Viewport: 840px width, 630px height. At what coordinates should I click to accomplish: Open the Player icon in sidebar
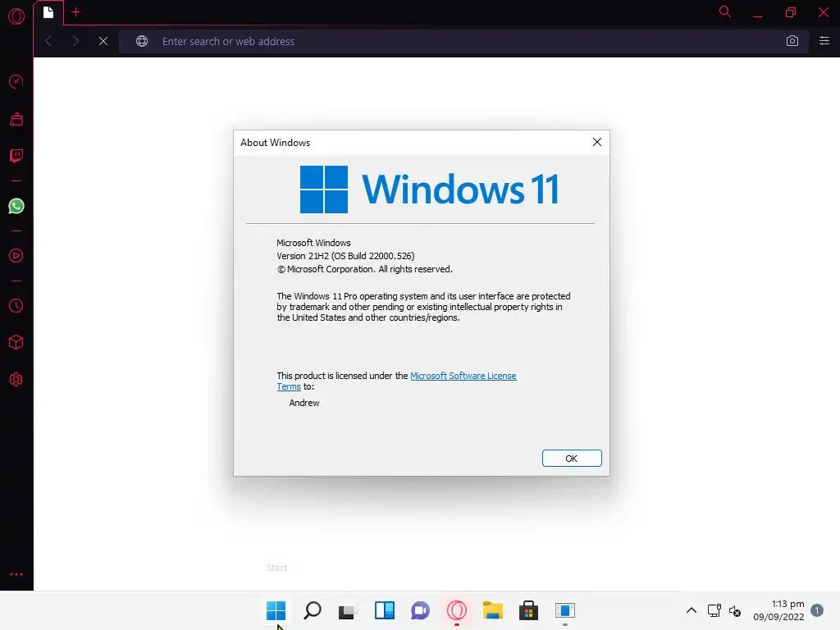[16, 256]
